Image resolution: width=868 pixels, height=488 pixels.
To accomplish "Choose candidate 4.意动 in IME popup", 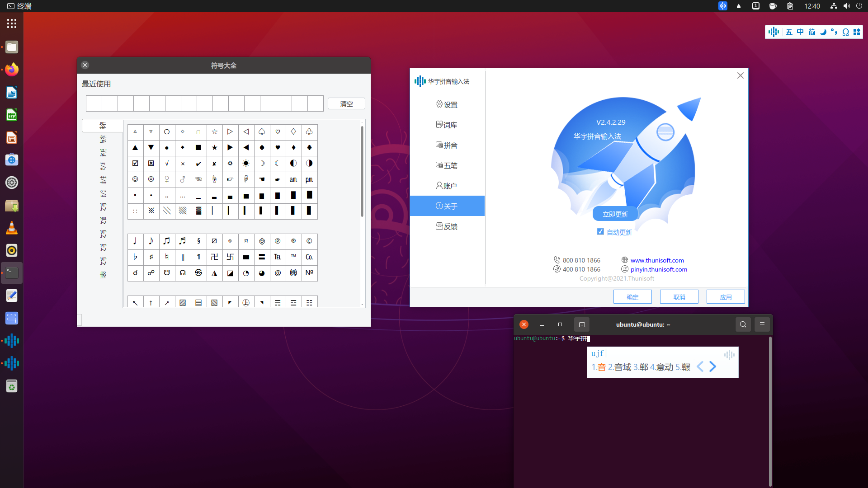I will pyautogui.click(x=661, y=367).
